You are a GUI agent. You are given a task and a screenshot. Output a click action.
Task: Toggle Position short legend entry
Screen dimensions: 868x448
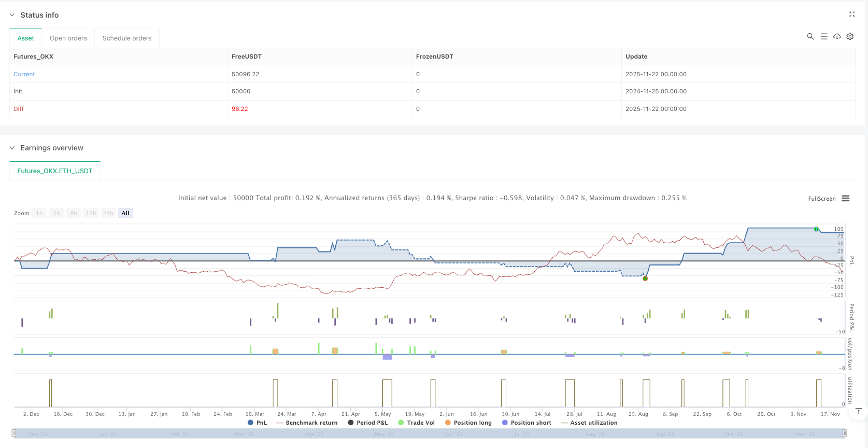pyautogui.click(x=527, y=423)
